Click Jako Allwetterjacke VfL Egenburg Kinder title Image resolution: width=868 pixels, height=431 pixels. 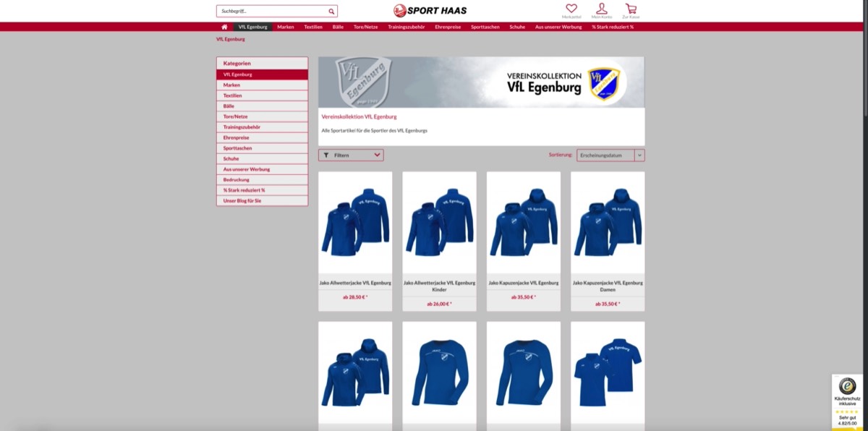[439, 286]
